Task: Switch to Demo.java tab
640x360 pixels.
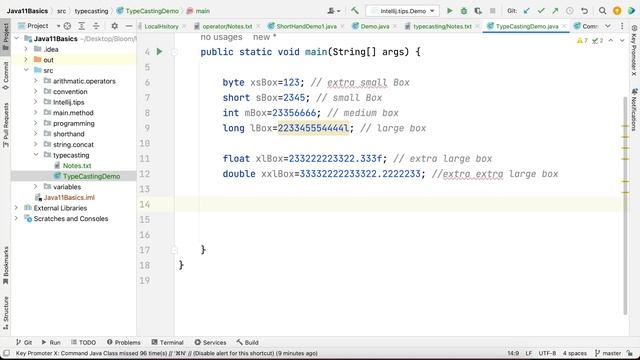Action: click(x=375, y=26)
